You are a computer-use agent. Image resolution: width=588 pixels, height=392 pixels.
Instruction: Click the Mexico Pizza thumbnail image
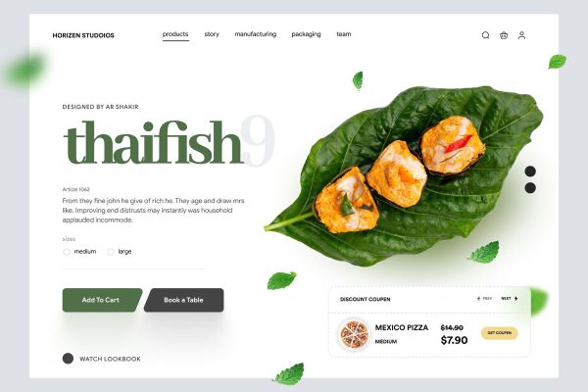click(354, 334)
